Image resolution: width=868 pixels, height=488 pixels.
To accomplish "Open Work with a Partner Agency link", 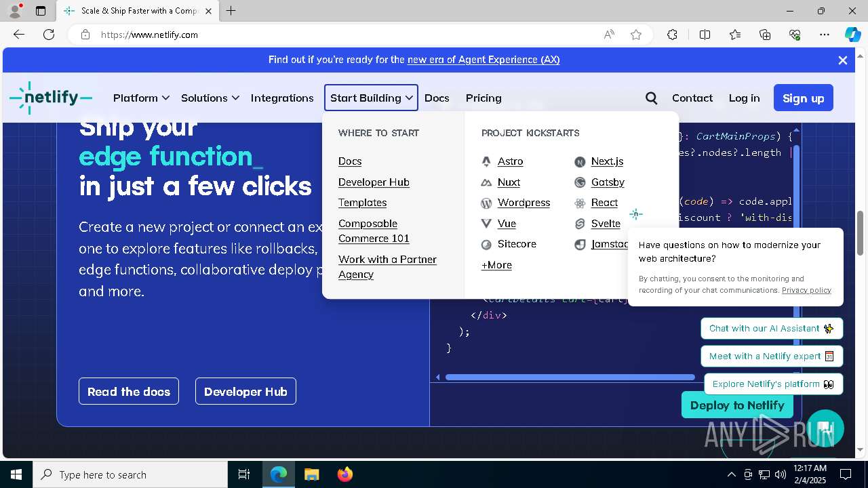I will [387, 267].
